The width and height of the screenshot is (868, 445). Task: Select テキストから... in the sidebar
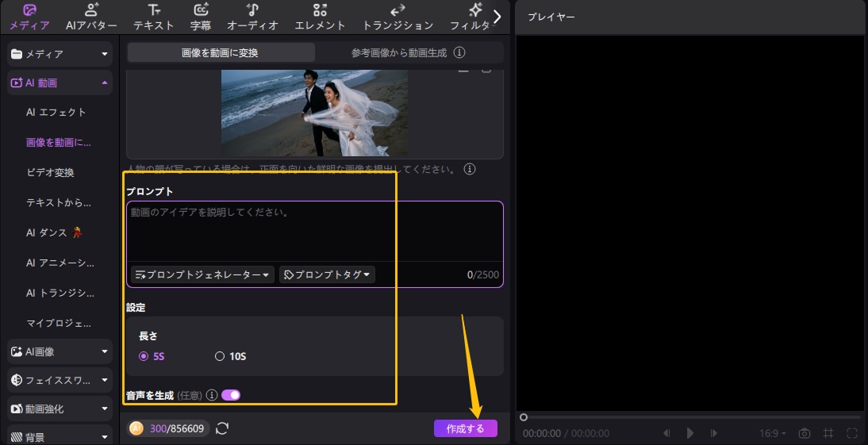(x=58, y=202)
